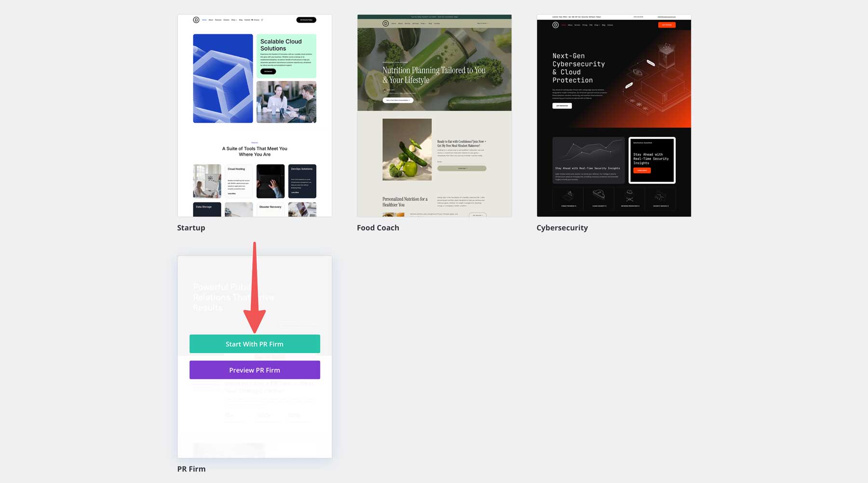Click the Divi logo in Cybersecurity header
Screen dimensions: 868x483
coord(556,25)
